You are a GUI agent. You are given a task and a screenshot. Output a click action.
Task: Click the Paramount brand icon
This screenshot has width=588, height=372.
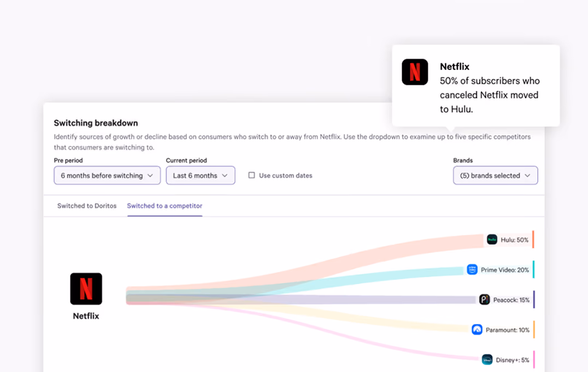[477, 329]
